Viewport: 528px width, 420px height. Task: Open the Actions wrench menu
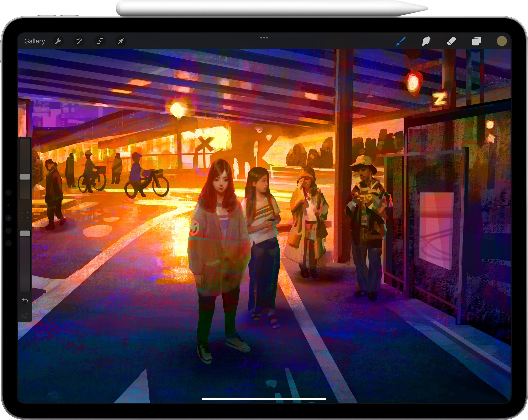point(58,41)
